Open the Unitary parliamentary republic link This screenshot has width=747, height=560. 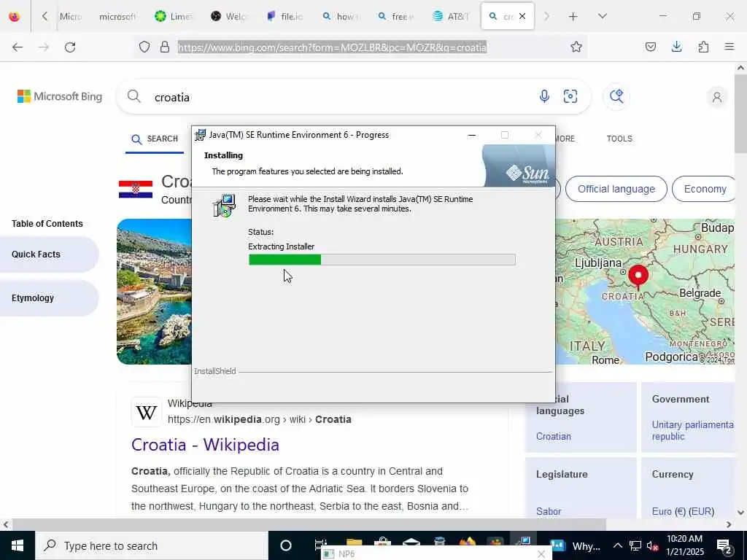tap(693, 430)
